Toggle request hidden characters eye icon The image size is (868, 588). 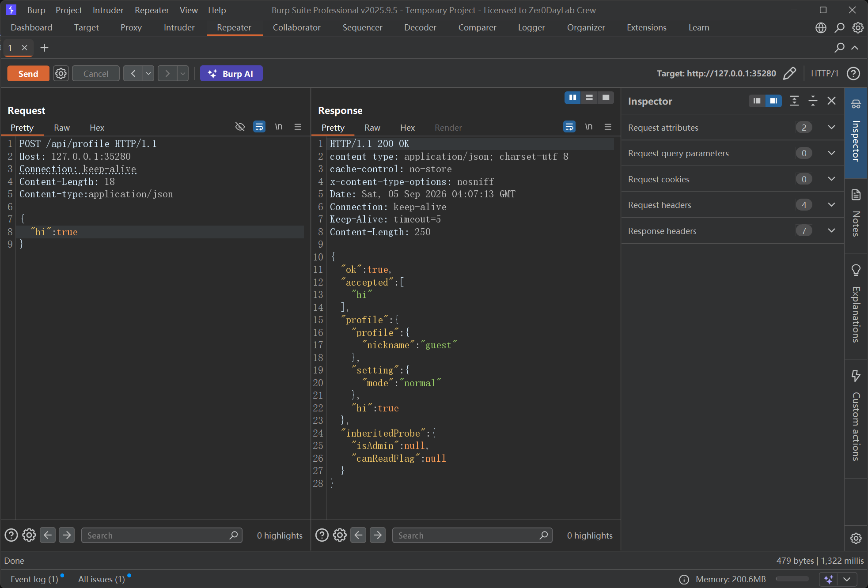pos(240,127)
